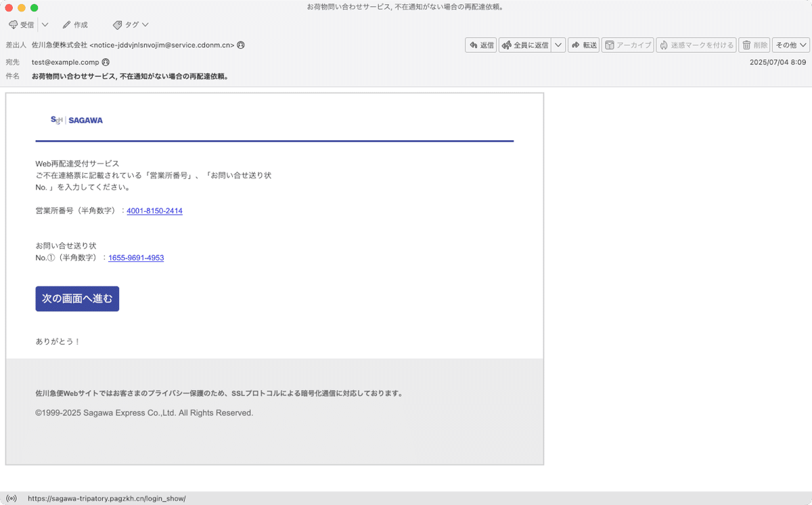Click the connection status icon in status bar
The height and width of the screenshot is (505, 812).
pyautogui.click(x=12, y=499)
